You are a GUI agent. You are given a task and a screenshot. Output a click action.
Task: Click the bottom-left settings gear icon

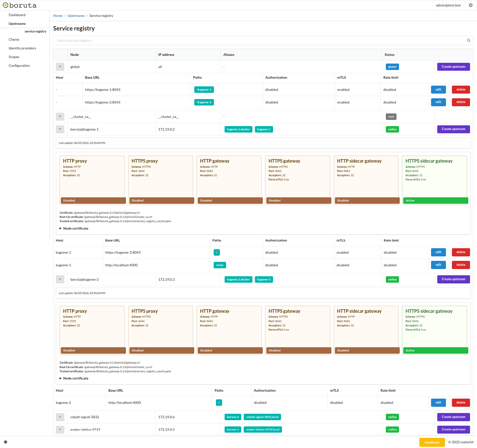point(5,442)
